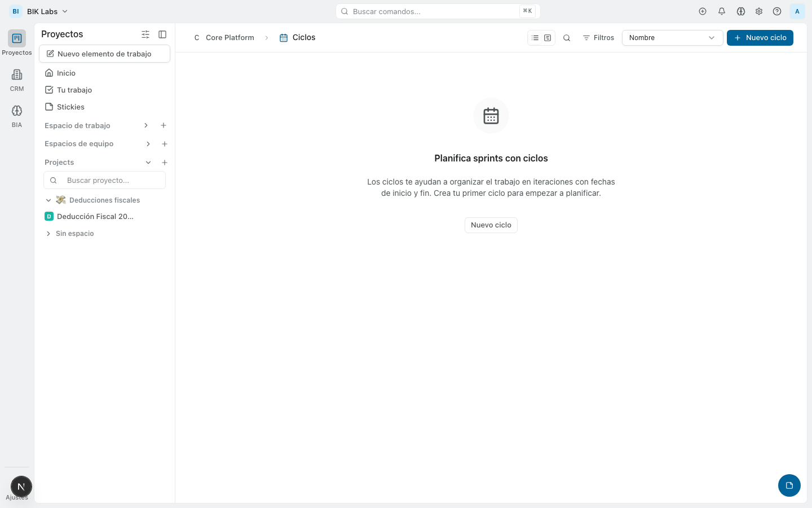Switch to detailed list view
This screenshot has width=812, height=508.
click(x=548, y=38)
